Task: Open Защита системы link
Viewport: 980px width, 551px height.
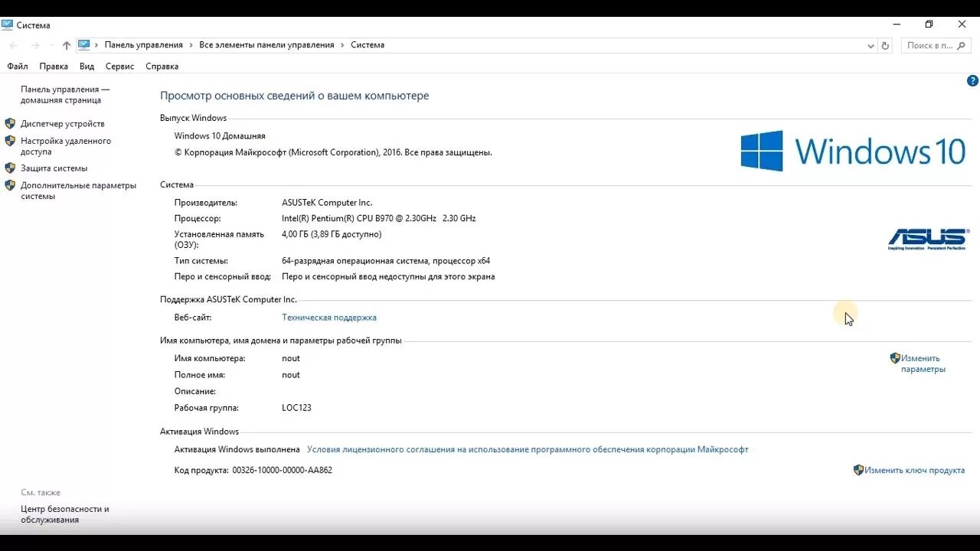Action: tap(54, 168)
